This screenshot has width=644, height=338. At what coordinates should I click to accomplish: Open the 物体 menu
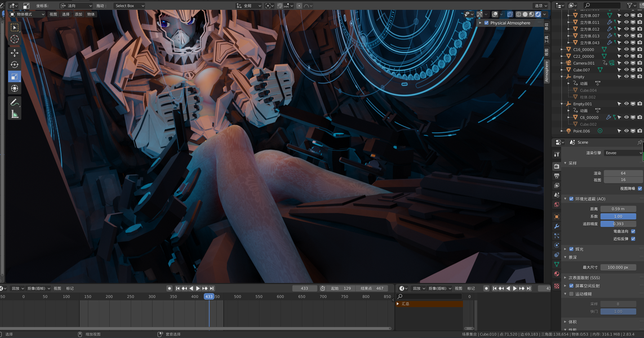[91, 15]
